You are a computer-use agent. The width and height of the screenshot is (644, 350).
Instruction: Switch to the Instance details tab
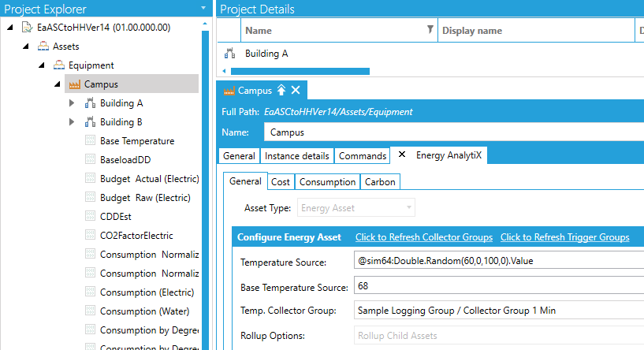coord(296,156)
